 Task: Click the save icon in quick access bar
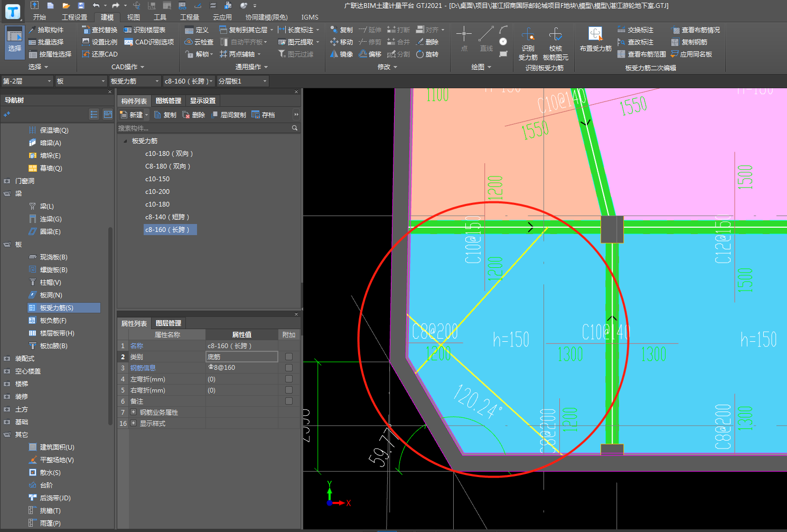[x=81, y=5]
